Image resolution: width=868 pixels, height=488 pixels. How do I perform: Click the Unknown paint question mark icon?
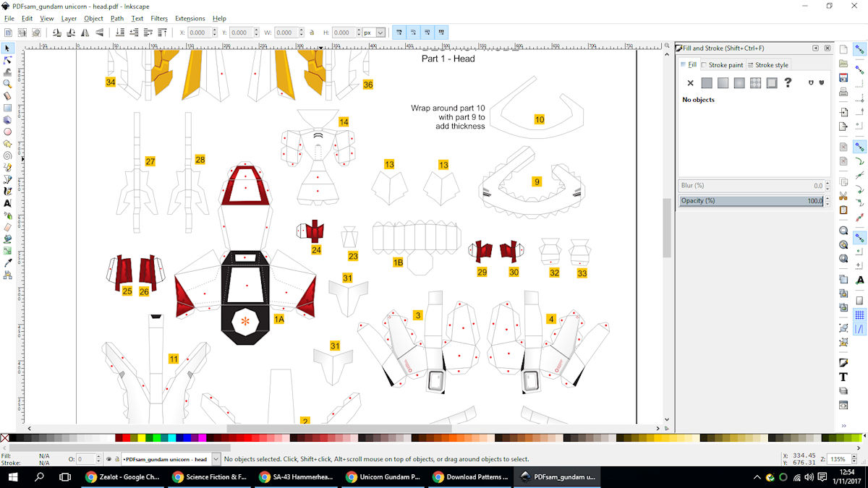pyautogui.click(x=788, y=83)
